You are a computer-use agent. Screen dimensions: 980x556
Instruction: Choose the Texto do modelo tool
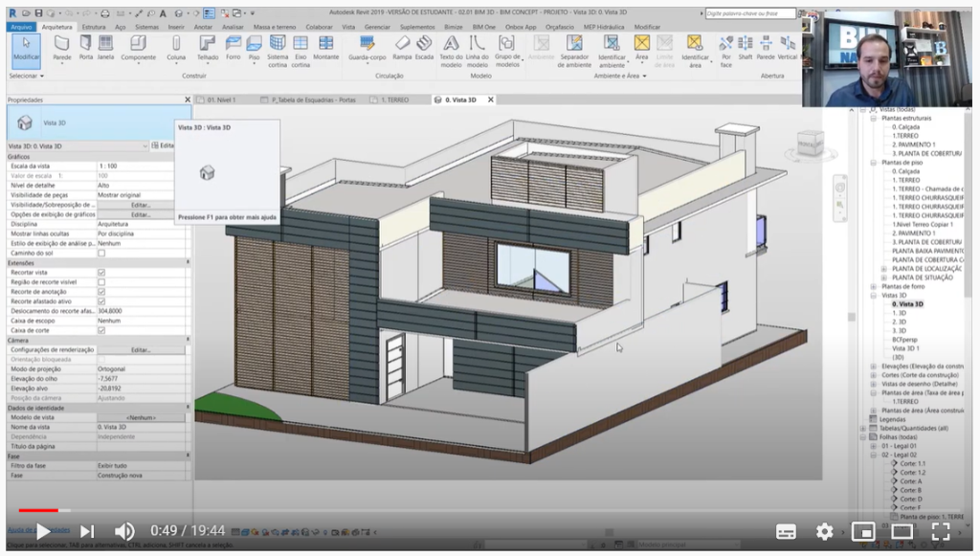click(x=451, y=52)
